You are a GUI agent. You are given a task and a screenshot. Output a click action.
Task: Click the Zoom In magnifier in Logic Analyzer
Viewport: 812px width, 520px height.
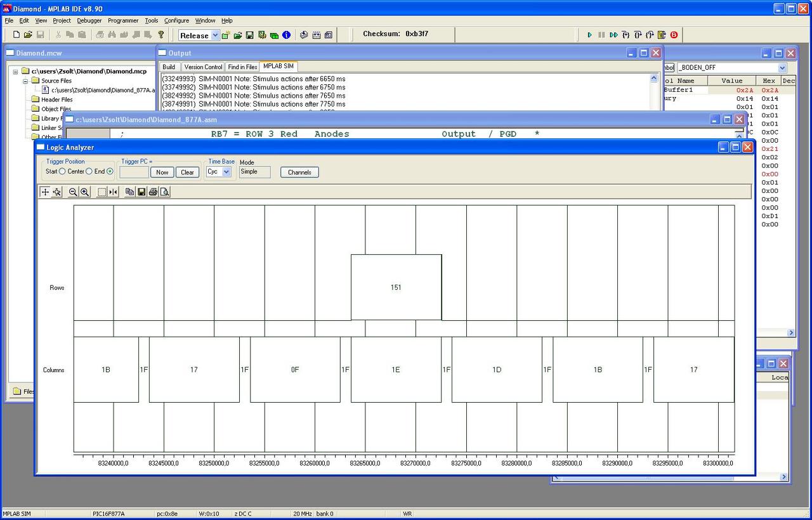tap(84, 192)
